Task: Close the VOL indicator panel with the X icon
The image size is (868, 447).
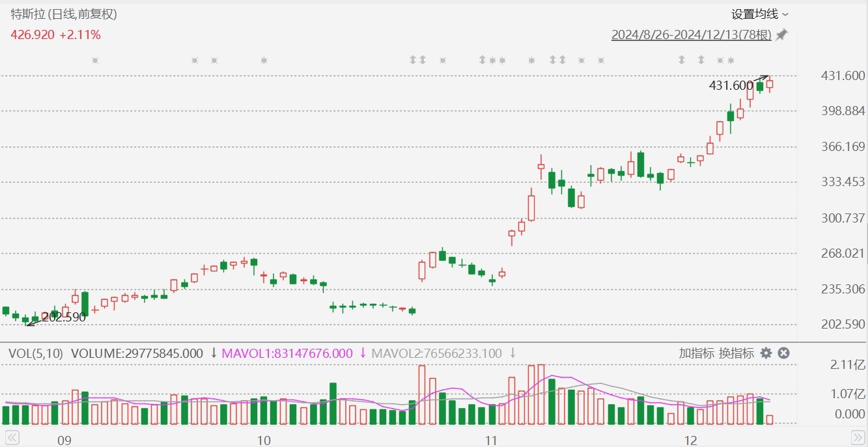Action: coord(784,353)
